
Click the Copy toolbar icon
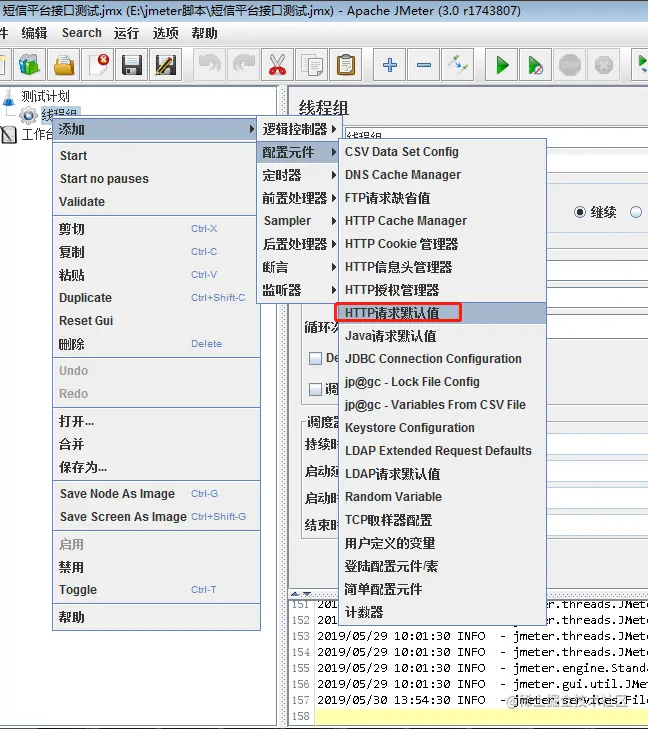[311, 65]
